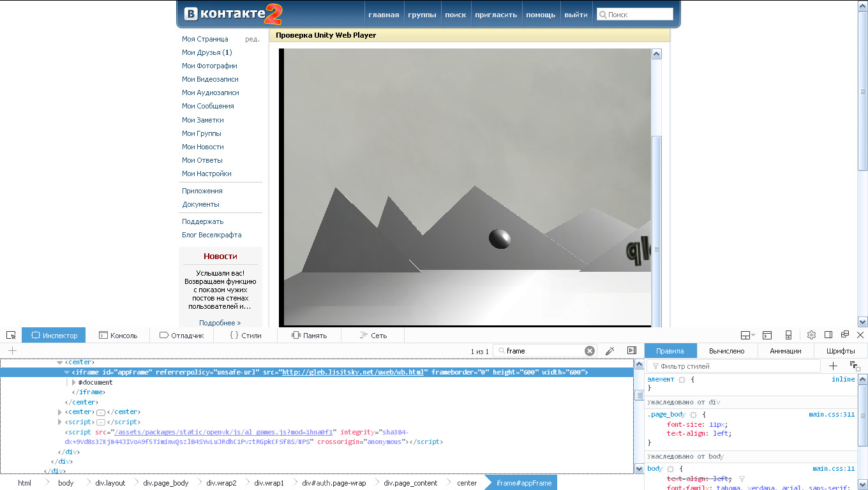Open the Стили editor tab
Image resolution: width=868 pixels, height=490 pixels.
(245, 336)
